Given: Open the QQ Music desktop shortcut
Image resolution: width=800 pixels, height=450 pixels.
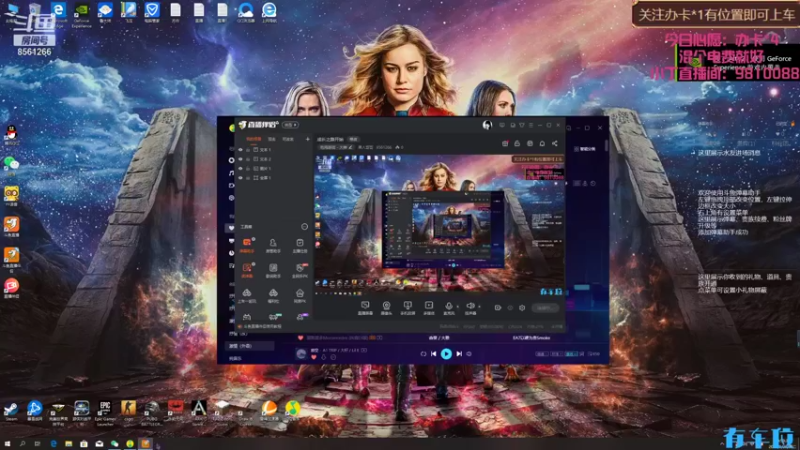Looking at the screenshot, I should (292, 410).
